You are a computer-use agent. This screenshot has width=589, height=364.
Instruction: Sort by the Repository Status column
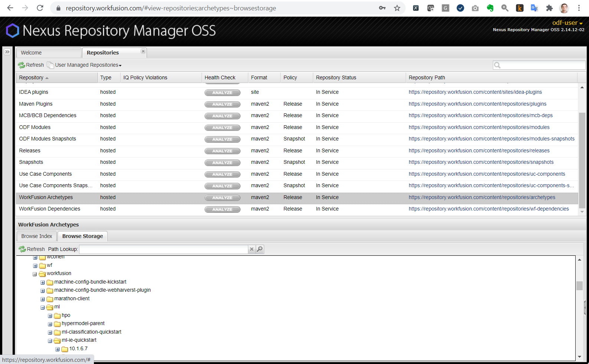[359, 77]
